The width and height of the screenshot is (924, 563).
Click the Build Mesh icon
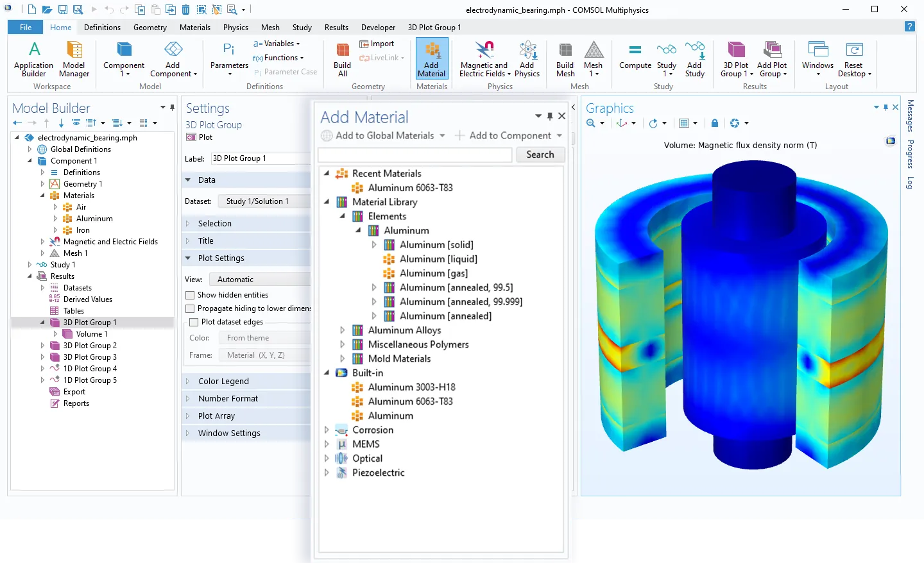pyautogui.click(x=565, y=51)
